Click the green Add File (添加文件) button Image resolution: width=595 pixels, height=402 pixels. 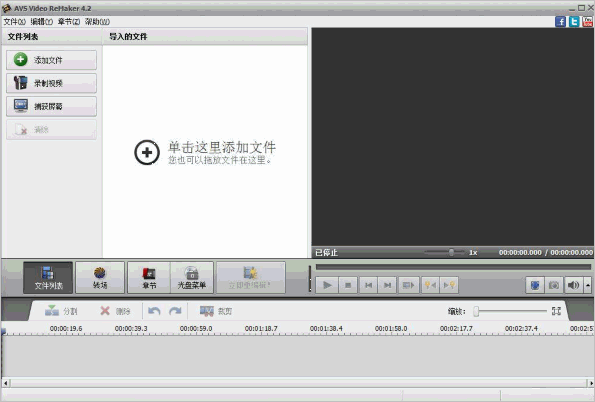pos(51,60)
